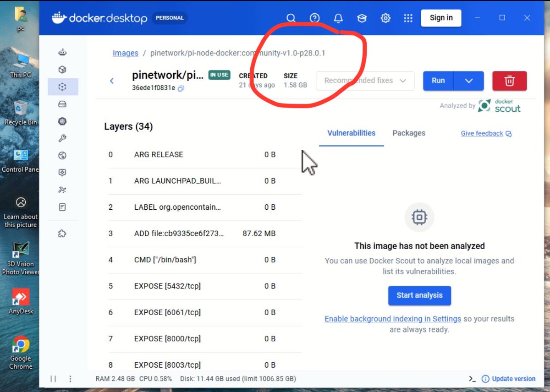This screenshot has height=392, width=550.
Task: Select layer 2 LABEL org.opencontain...
Action: [205, 207]
